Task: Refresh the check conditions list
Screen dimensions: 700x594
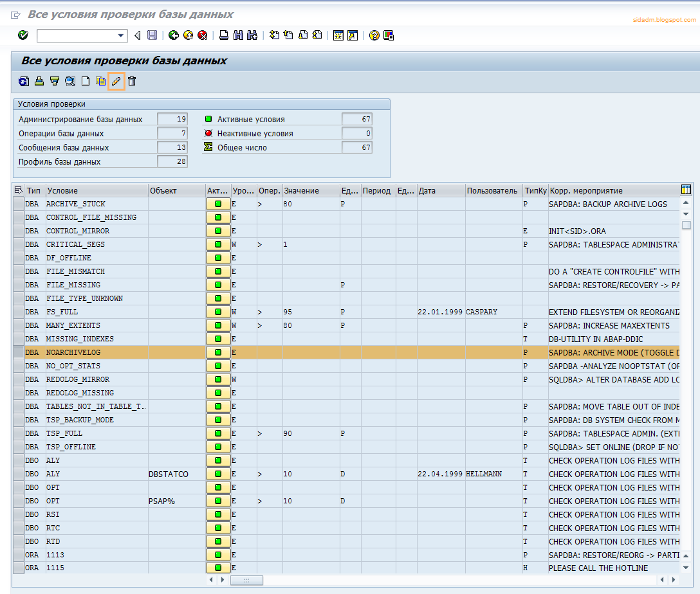Action: [x=24, y=82]
